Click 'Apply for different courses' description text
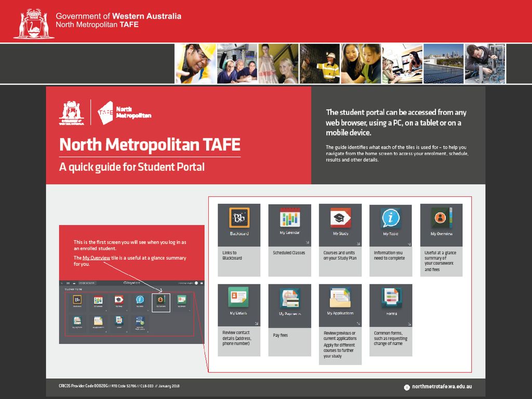532x399 pixels. coord(339,351)
